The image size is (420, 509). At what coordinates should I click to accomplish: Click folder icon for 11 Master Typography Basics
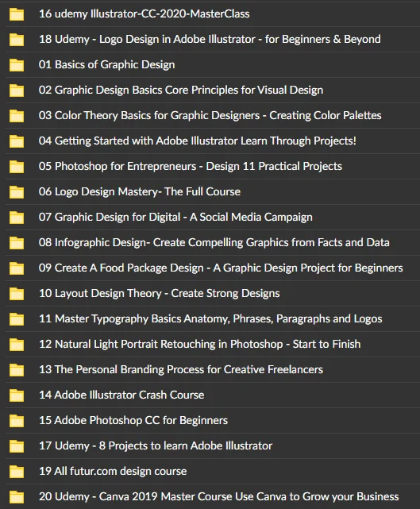tap(17, 319)
